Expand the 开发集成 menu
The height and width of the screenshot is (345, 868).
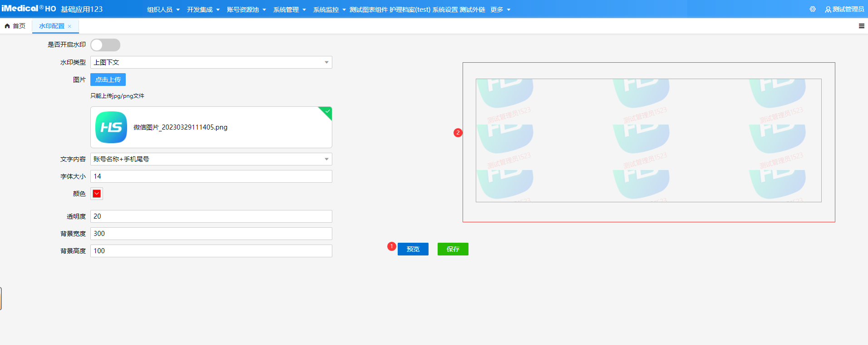click(x=203, y=10)
